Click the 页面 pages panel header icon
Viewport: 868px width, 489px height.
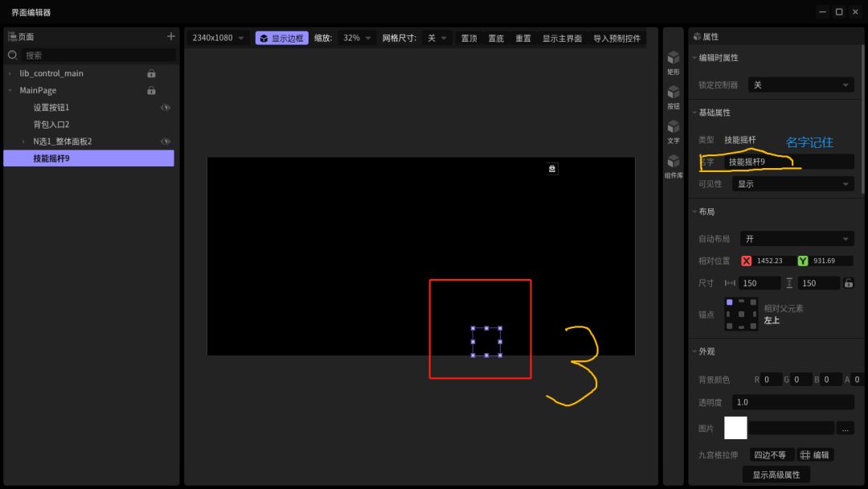point(12,36)
